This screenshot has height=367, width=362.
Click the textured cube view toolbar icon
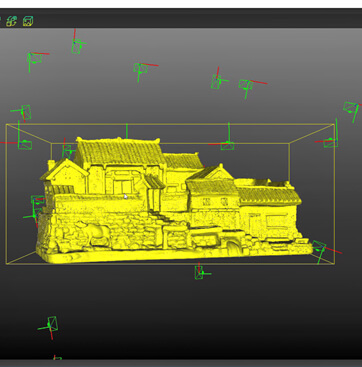[28, 21]
